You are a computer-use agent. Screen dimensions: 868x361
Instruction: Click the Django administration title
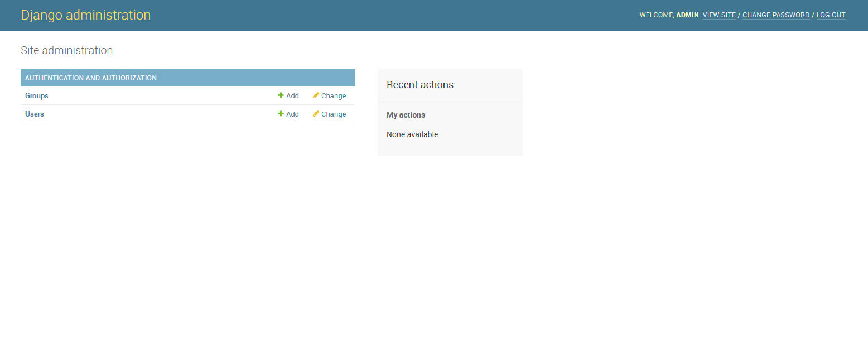(86, 15)
